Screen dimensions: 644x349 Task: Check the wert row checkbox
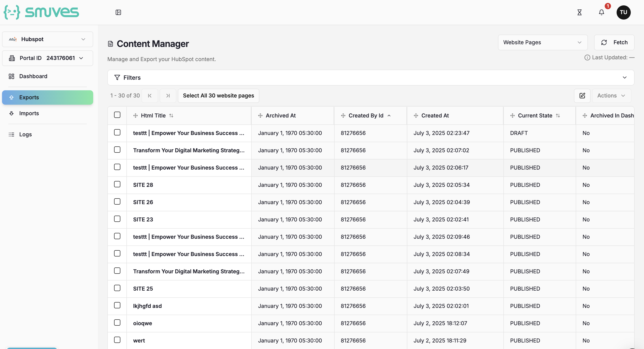[117, 340]
